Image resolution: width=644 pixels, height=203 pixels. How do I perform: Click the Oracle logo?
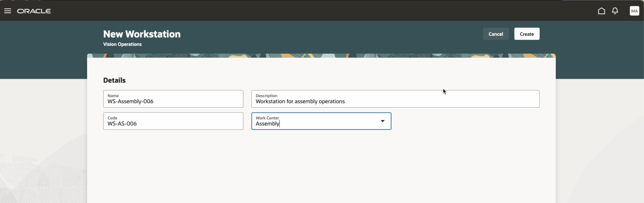[x=34, y=11]
